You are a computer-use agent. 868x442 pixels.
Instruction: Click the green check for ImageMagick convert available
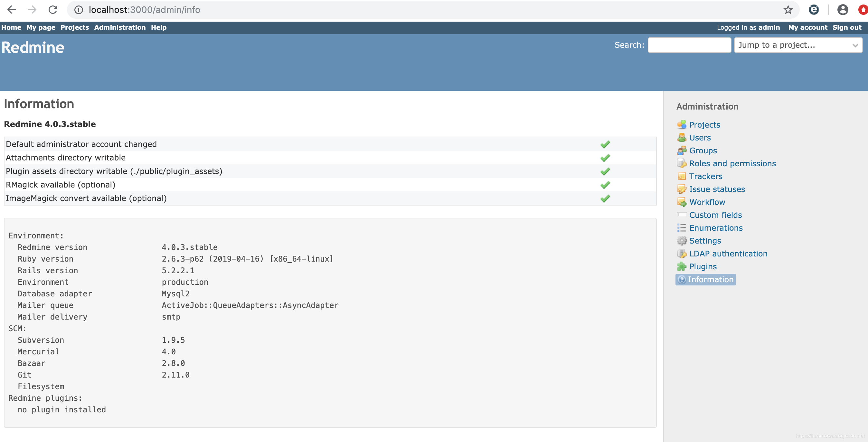[x=605, y=198]
